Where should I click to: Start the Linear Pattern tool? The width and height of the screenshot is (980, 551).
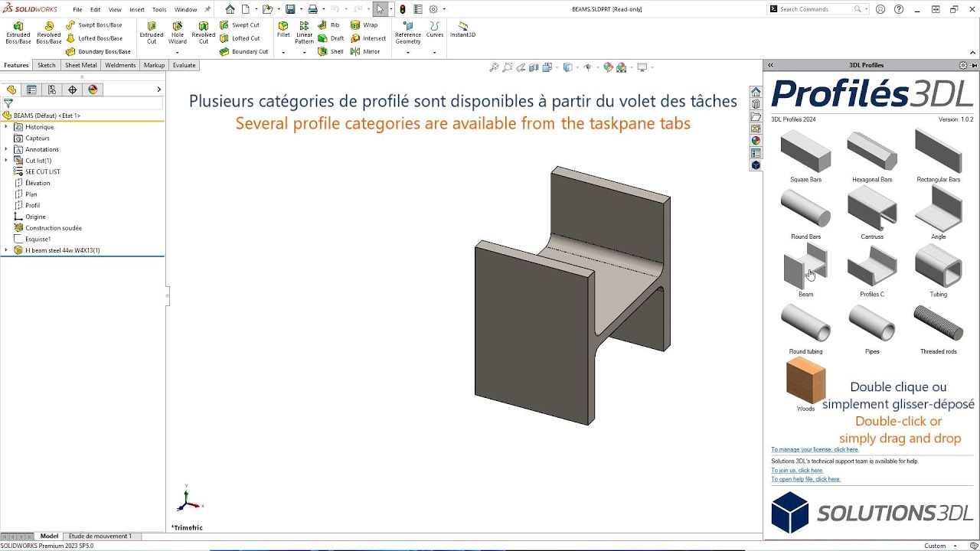click(x=304, y=32)
